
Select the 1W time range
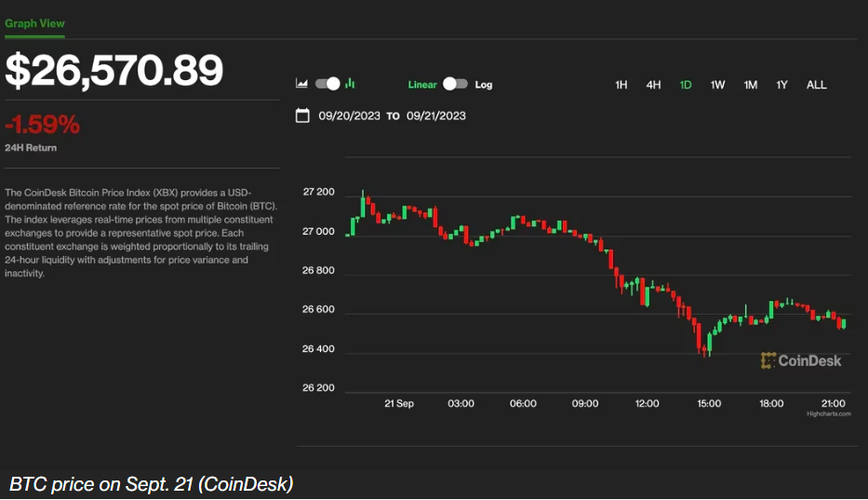718,85
